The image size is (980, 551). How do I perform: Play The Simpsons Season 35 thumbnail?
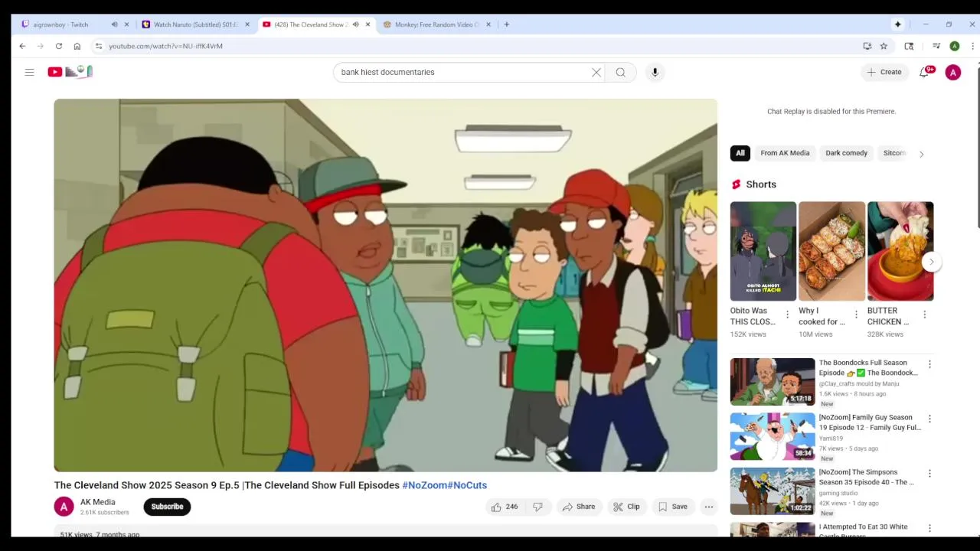[x=773, y=491]
